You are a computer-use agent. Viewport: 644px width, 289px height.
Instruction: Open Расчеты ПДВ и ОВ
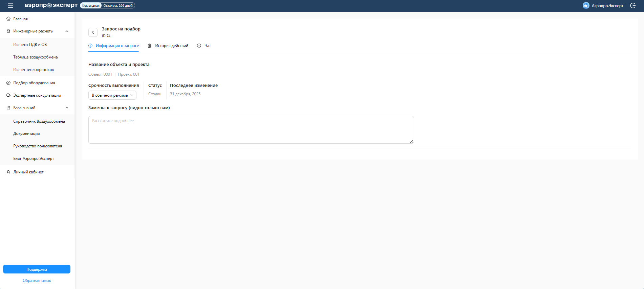(30, 45)
